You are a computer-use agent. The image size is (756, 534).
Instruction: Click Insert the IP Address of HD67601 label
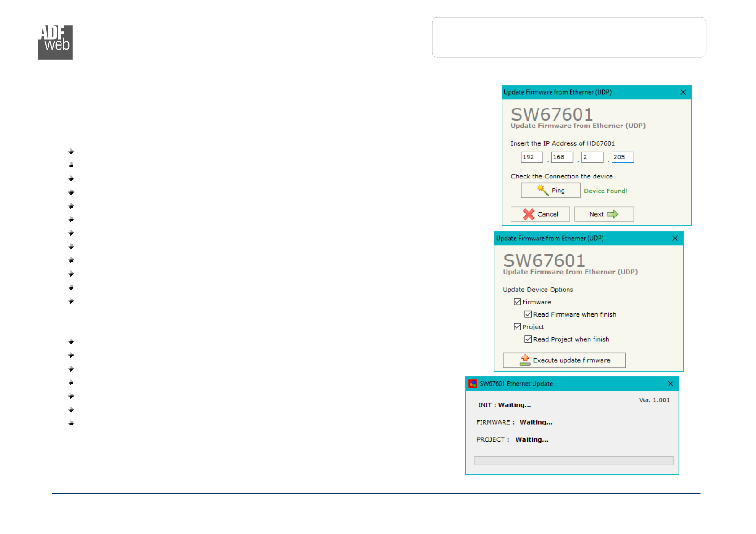pyautogui.click(x=563, y=143)
